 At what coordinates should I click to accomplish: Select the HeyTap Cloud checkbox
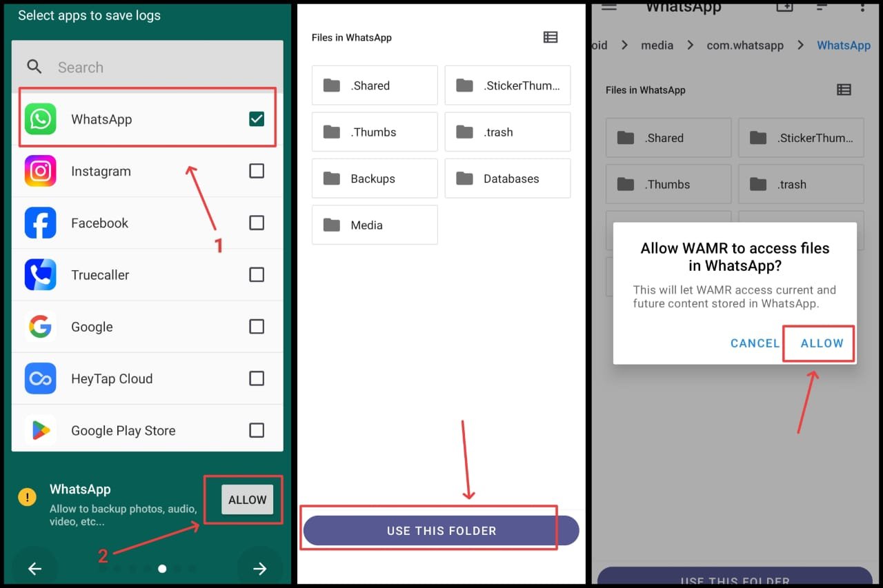(257, 378)
